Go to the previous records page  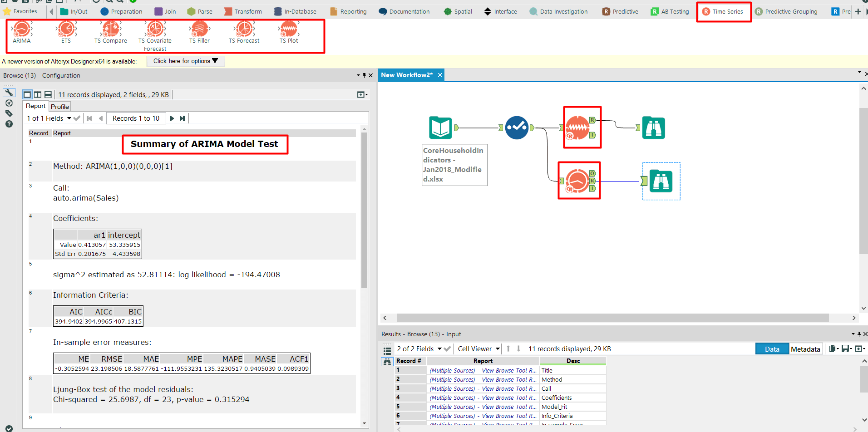coord(100,118)
